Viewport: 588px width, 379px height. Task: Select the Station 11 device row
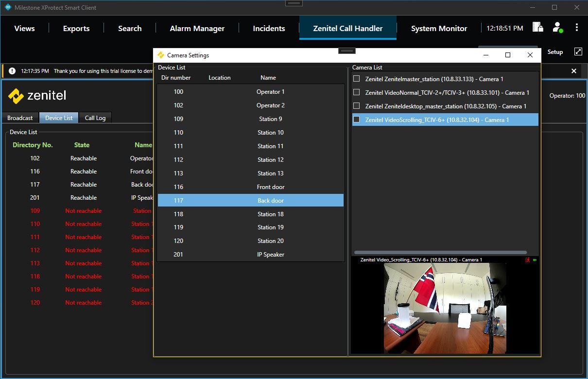[x=251, y=146]
